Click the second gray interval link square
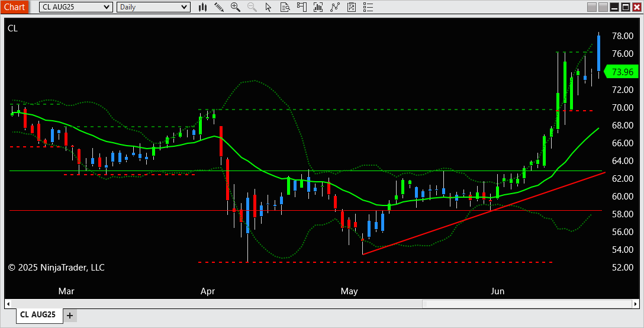This screenshot has width=644, height=328. (603, 7)
